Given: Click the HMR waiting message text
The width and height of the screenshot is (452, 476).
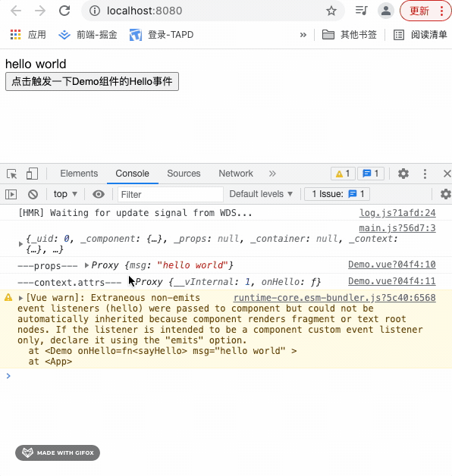Looking at the screenshot, I should click(135, 213).
